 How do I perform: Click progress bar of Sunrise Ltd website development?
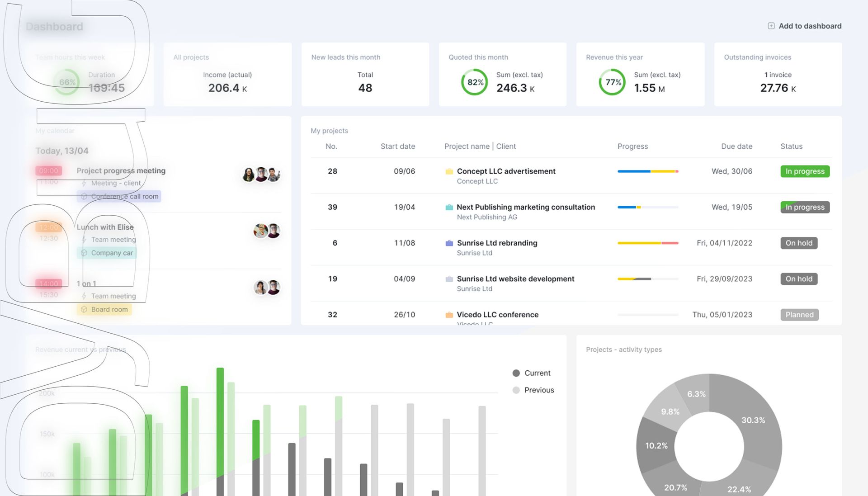click(648, 279)
